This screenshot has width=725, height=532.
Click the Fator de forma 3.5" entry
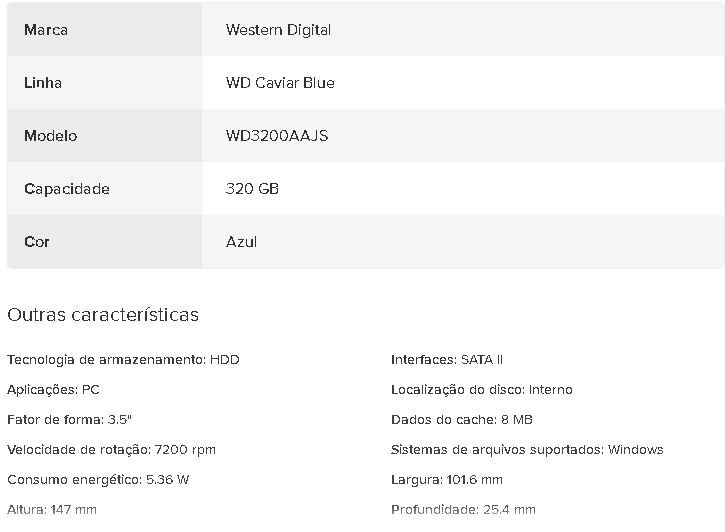coord(69,420)
